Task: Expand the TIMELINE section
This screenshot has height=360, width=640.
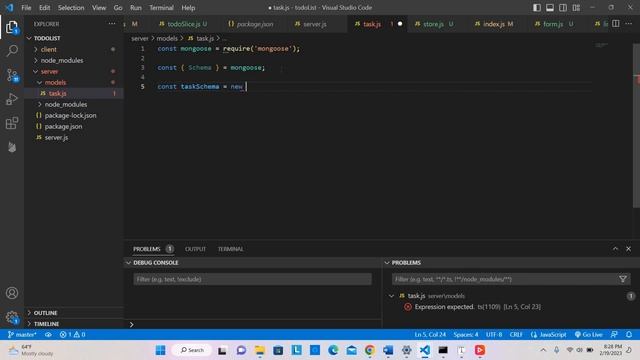Action: 29,324
